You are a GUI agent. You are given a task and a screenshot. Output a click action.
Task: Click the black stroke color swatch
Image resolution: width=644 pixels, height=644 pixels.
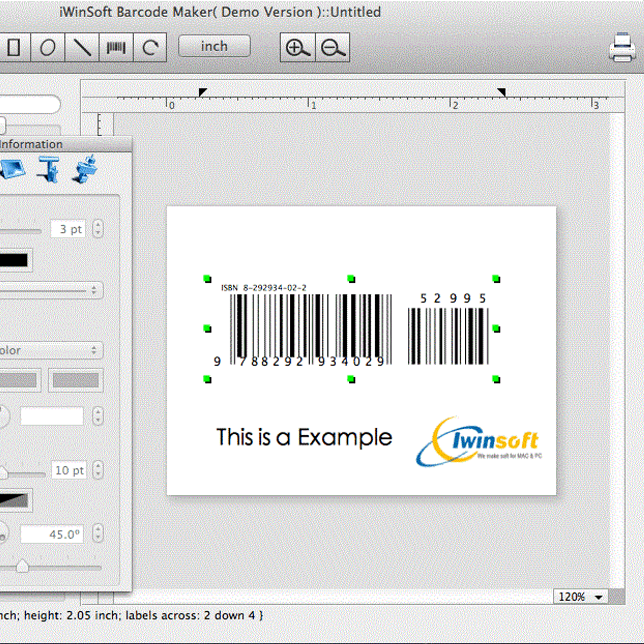(14, 260)
